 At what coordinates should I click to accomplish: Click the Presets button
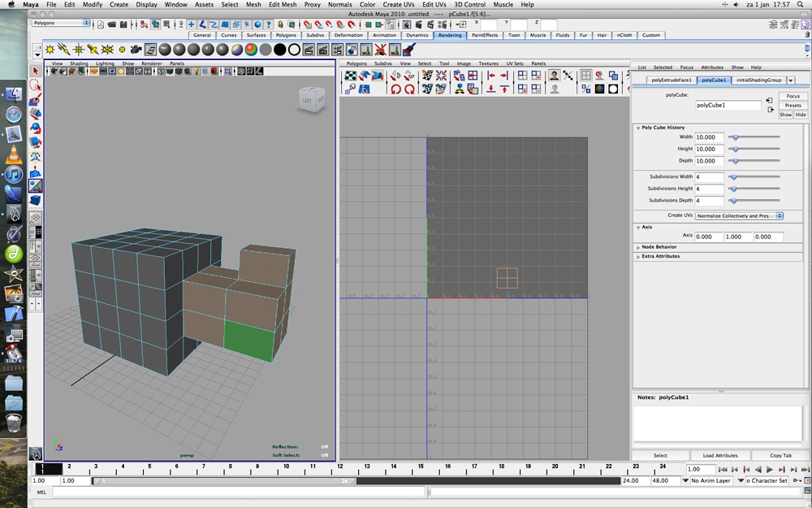793,105
